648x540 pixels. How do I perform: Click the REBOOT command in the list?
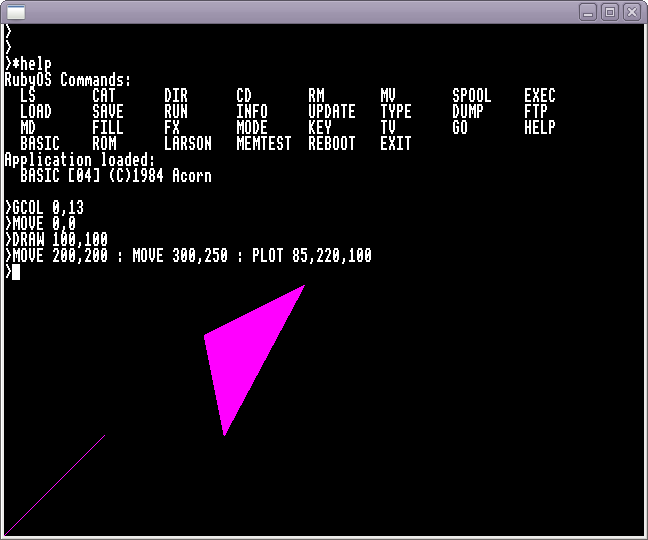pos(332,144)
